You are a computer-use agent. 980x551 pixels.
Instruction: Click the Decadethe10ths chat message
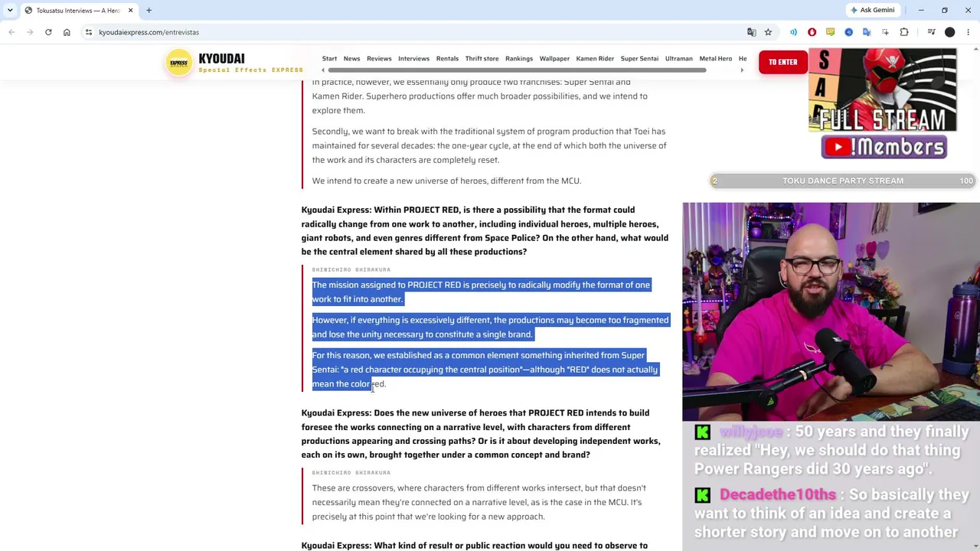pyautogui.click(x=831, y=513)
